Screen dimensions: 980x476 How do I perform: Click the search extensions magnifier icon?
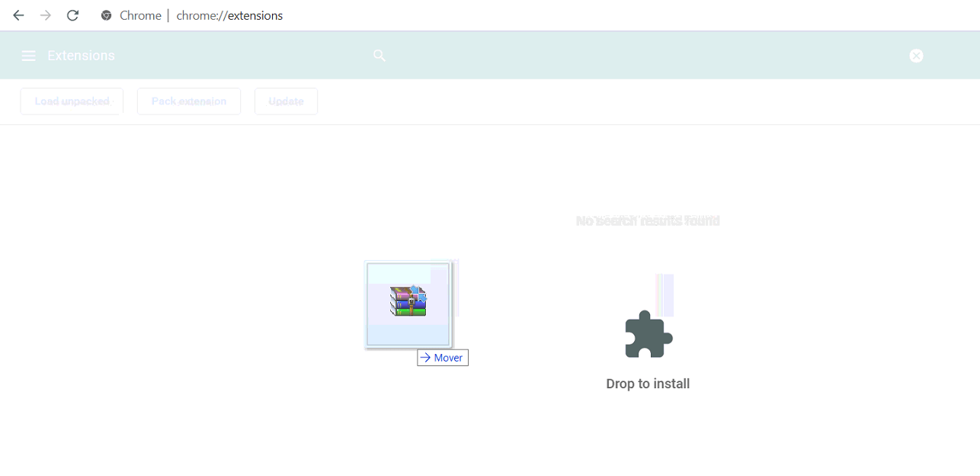pyautogui.click(x=380, y=56)
